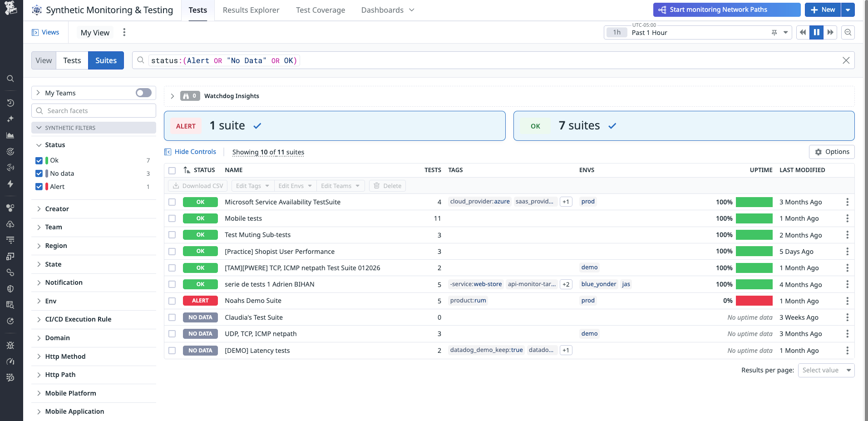Viewport: 868px width, 421px height.
Task: Select the pin icon in time range picker
Action: coord(773,32)
